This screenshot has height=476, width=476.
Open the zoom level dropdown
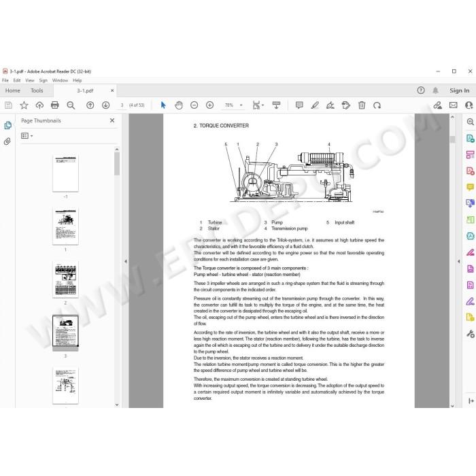tap(241, 105)
